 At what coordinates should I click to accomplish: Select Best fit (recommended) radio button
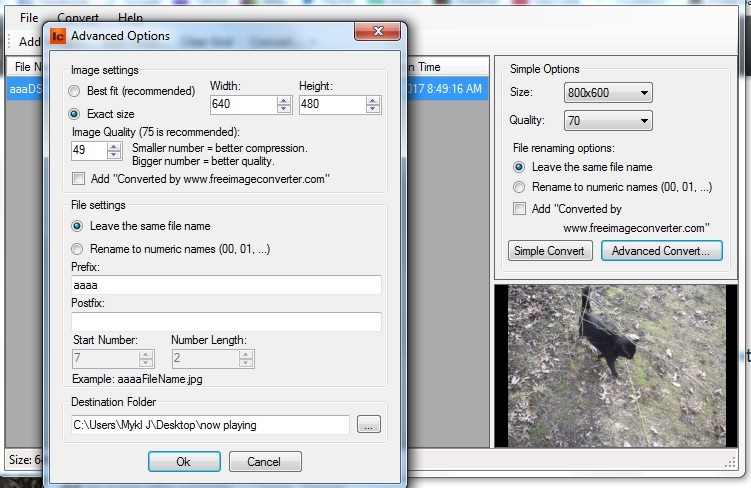click(74, 91)
